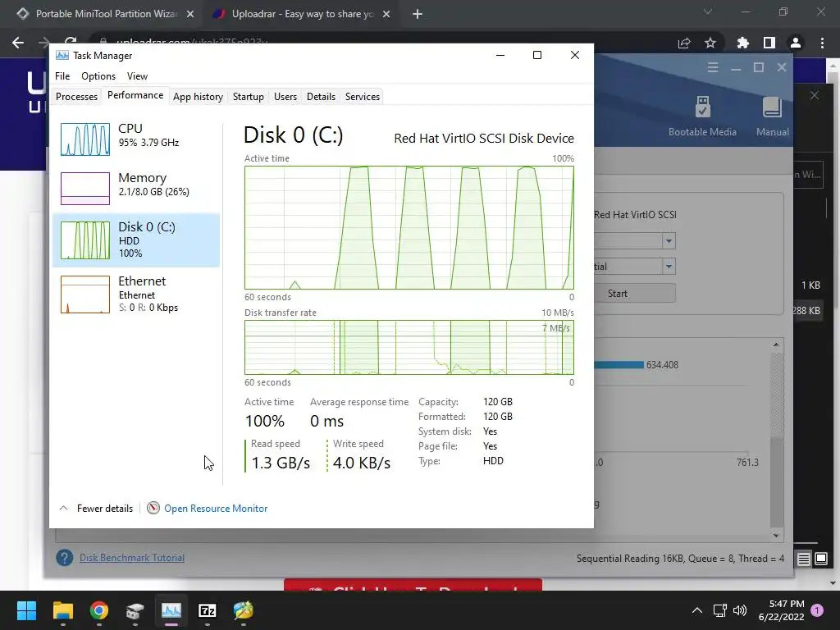Click the network tray icon
840x630 pixels.
(x=719, y=610)
